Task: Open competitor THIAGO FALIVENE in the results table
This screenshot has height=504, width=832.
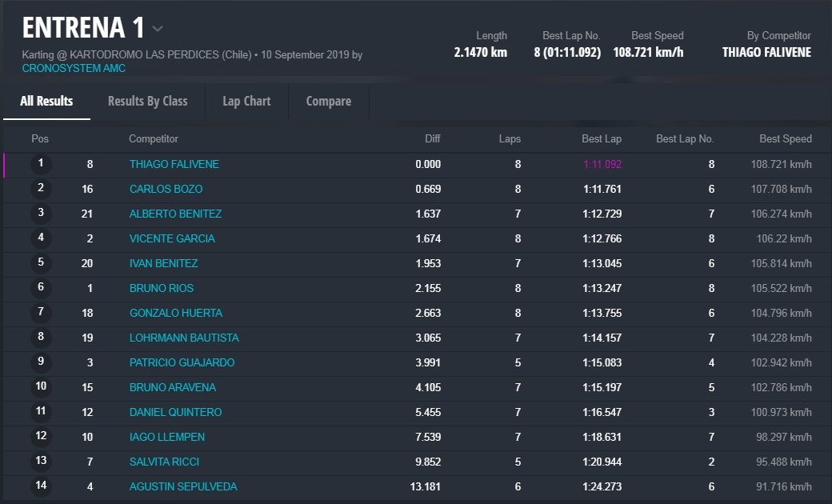Action: coord(174,164)
